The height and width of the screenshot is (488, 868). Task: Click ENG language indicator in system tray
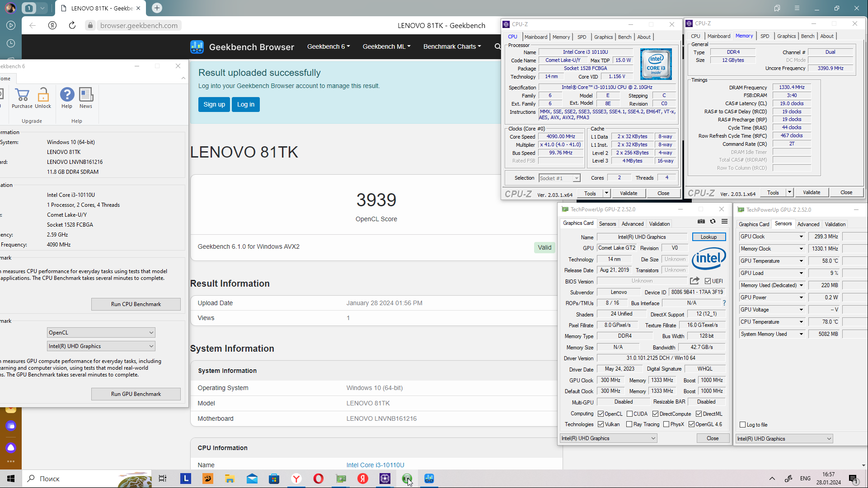[805, 478]
